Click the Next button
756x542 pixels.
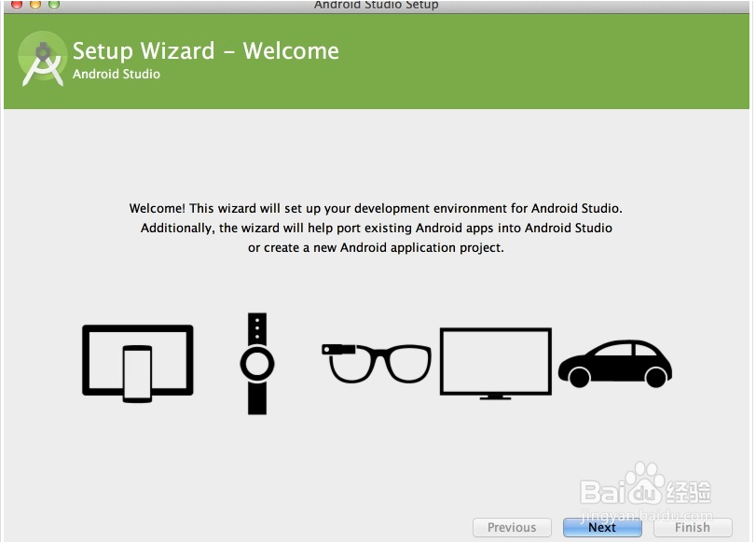pos(602,527)
